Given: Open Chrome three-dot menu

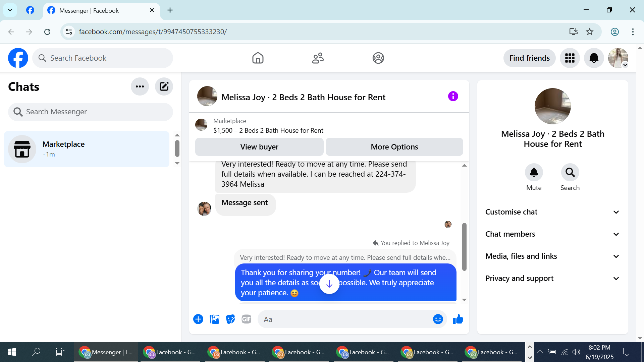Looking at the screenshot, I should click(x=633, y=32).
